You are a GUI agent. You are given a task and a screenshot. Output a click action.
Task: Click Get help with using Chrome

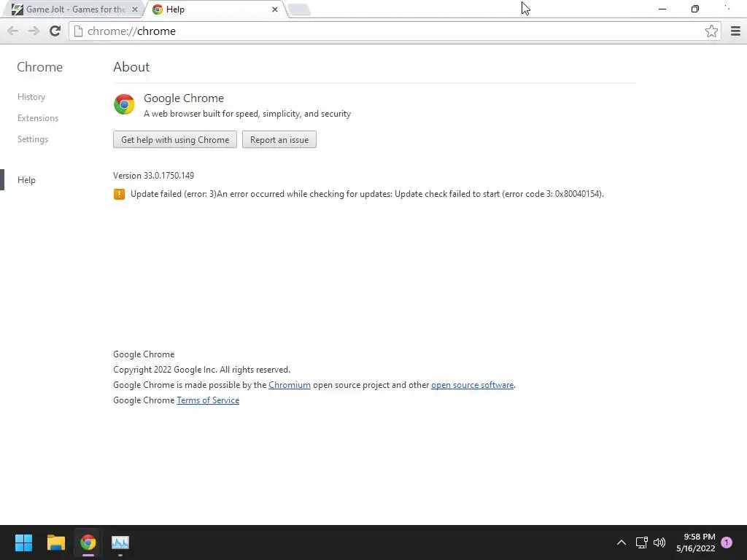175,139
